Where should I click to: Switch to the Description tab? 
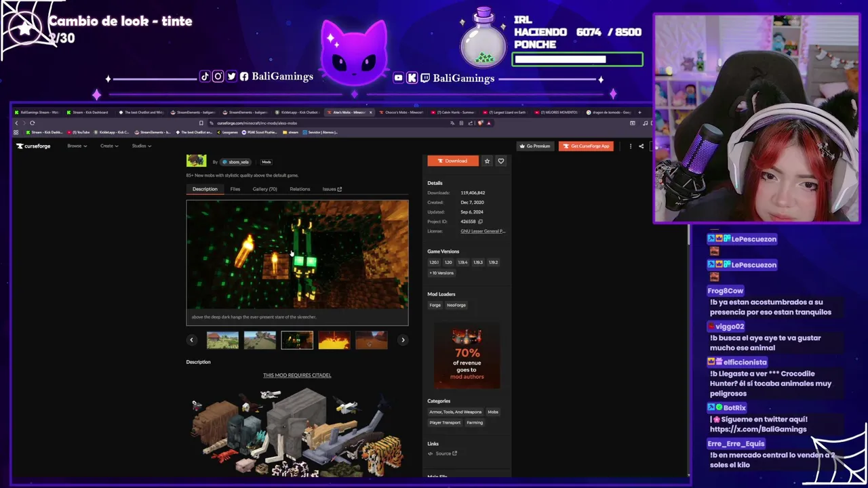[205, 189]
